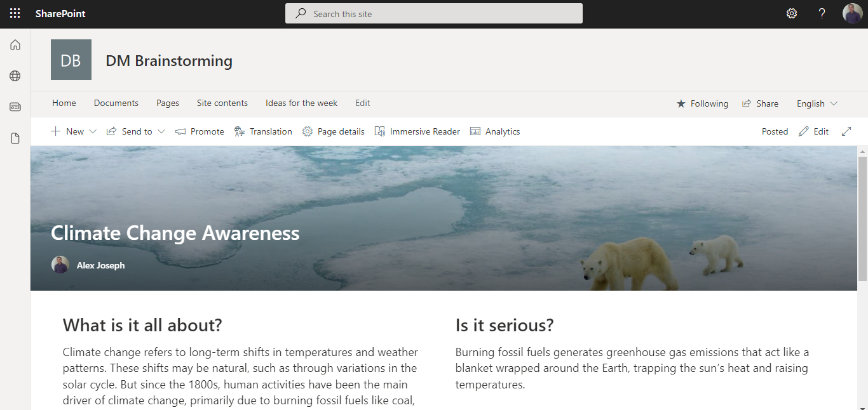
Task: Launch Immersive Reader
Action: (417, 131)
